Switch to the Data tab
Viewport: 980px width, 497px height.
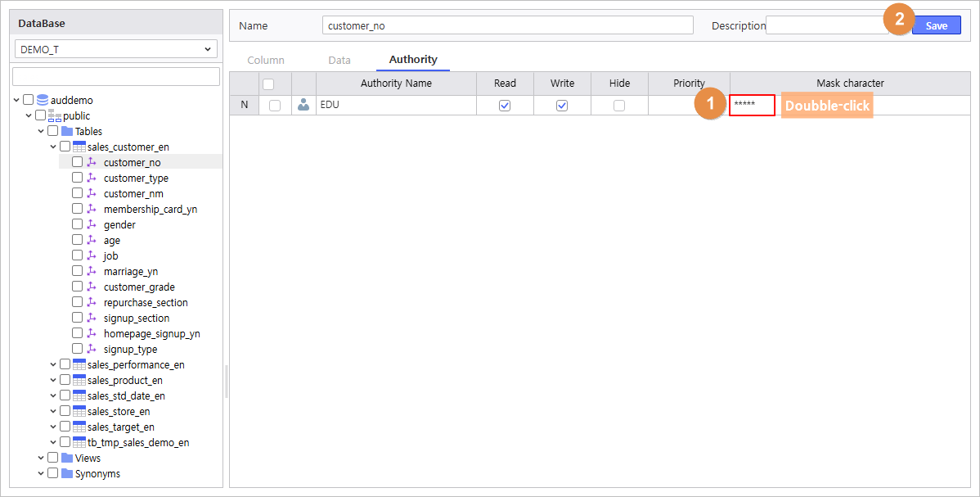coord(339,60)
